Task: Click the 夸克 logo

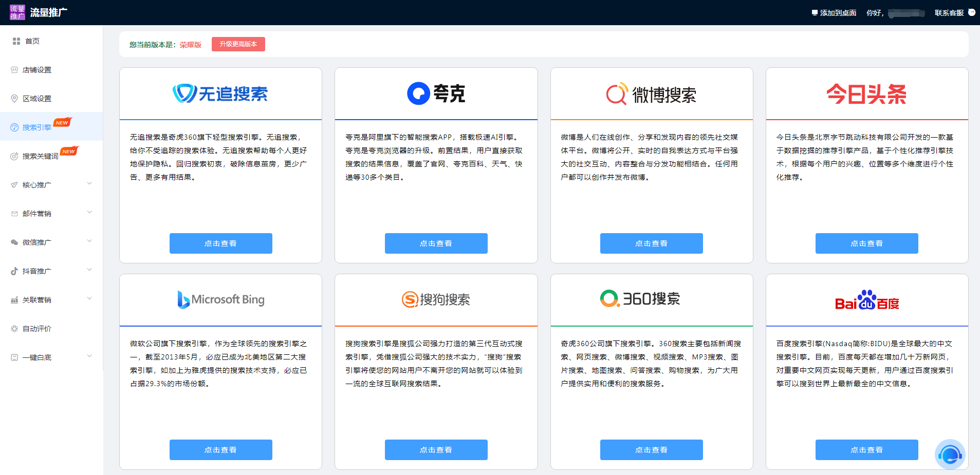Action: [x=436, y=93]
